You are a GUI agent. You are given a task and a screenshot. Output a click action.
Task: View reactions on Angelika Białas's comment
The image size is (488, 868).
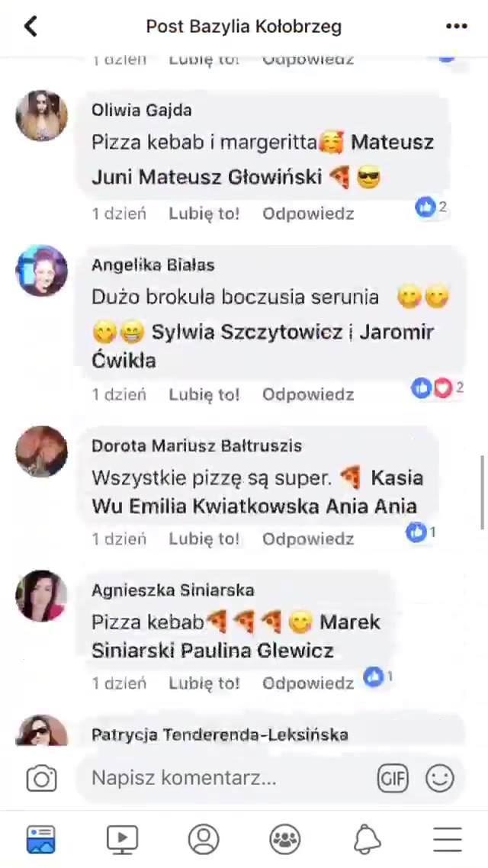click(437, 388)
